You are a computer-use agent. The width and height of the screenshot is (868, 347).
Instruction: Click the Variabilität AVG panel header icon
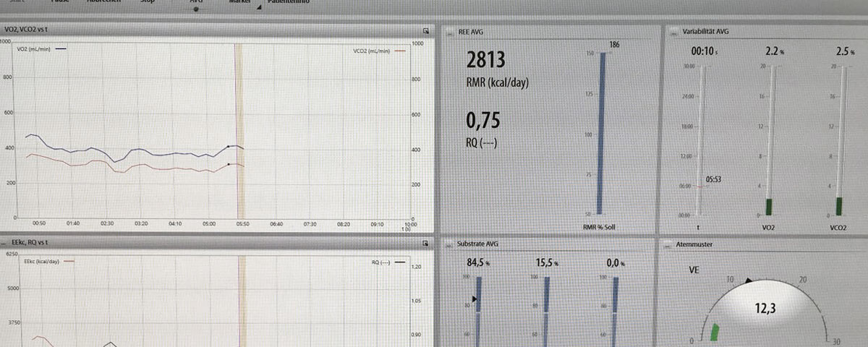point(673,32)
